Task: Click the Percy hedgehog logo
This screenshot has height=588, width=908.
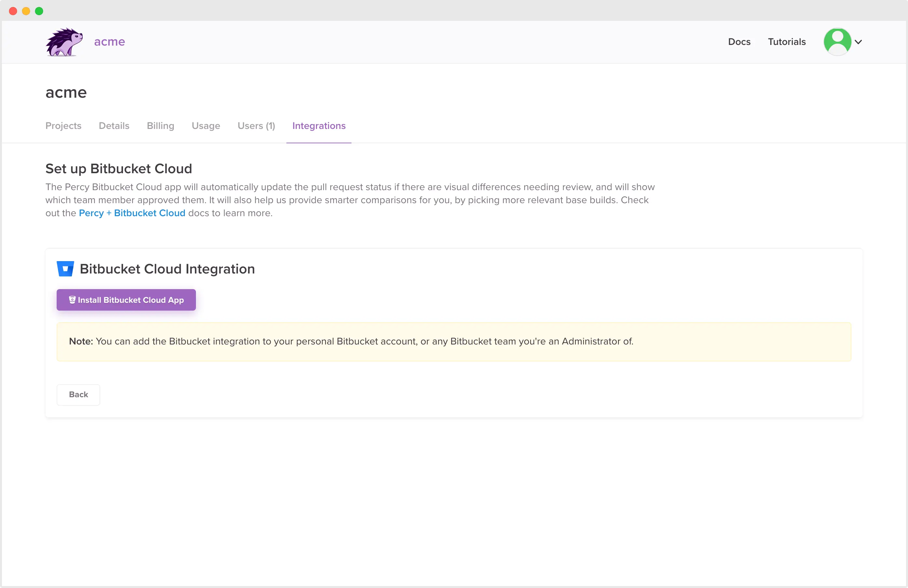Action: click(64, 42)
